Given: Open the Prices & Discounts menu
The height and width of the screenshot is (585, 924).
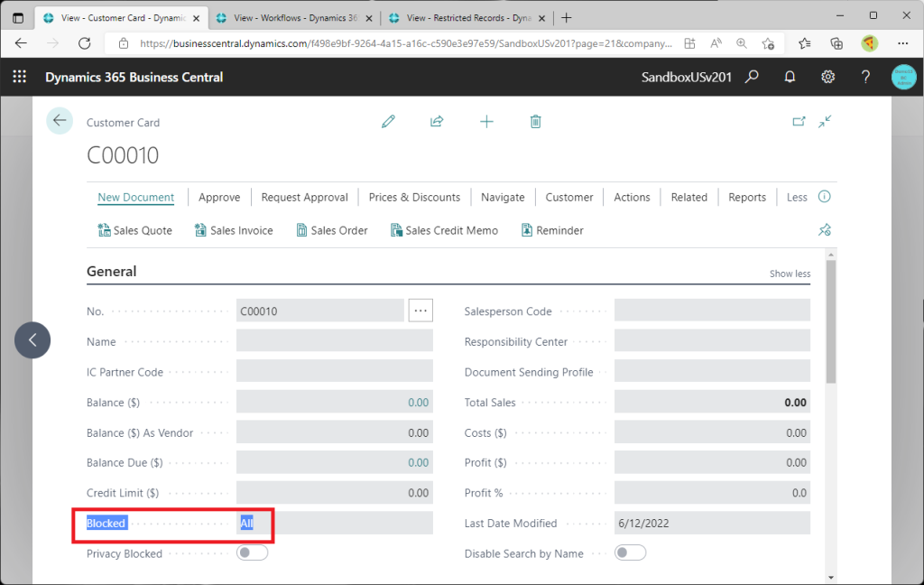Looking at the screenshot, I should (x=414, y=197).
